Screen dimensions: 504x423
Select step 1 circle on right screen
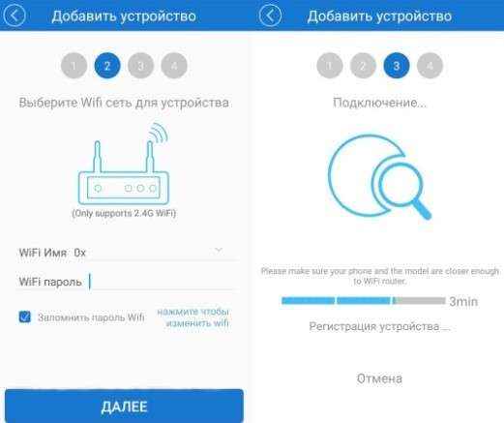pos(330,66)
